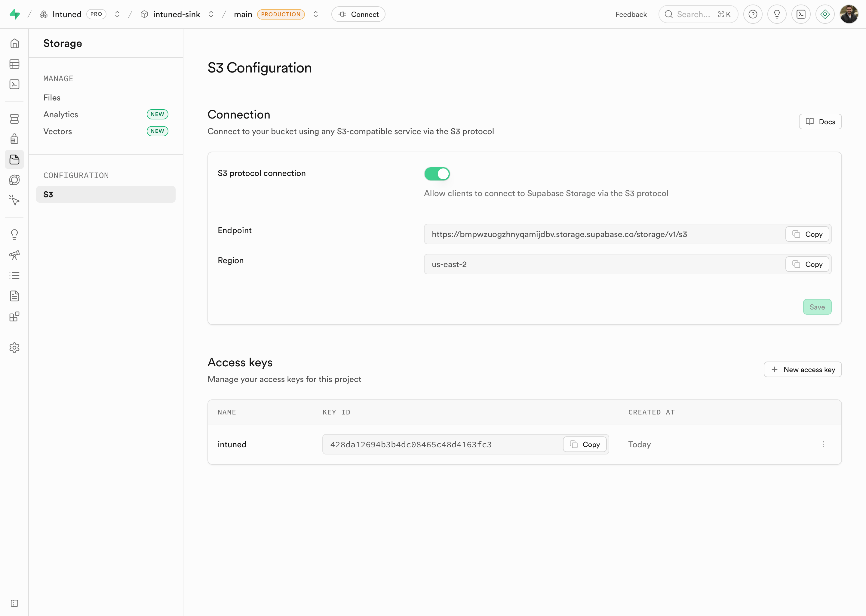Expand the main branch switcher
Image resolution: width=866 pixels, height=616 pixels.
point(315,14)
